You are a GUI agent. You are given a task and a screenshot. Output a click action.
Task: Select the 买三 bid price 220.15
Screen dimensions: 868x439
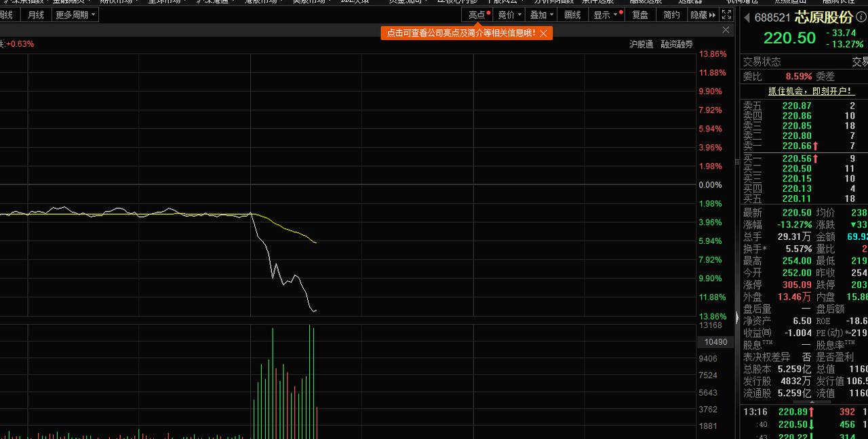797,179
